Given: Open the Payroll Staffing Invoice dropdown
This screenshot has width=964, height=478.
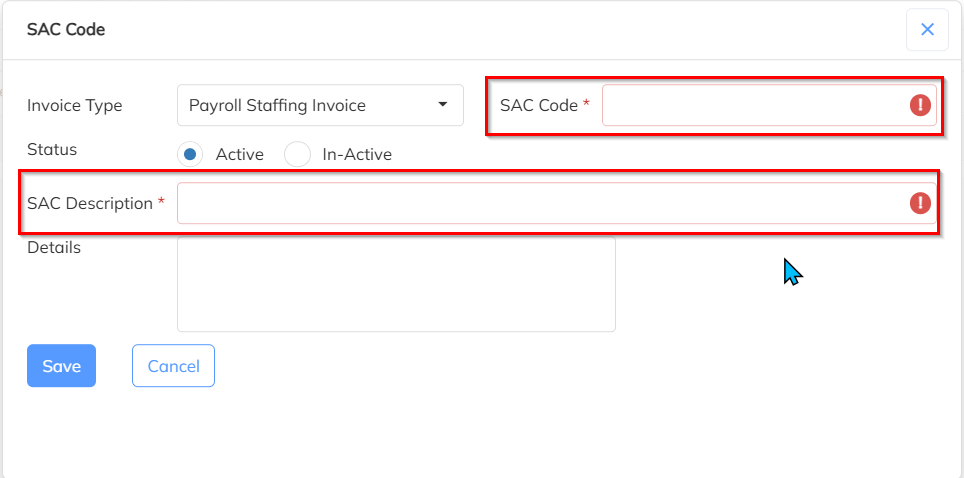Looking at the screenshot, I should [310, 105].
